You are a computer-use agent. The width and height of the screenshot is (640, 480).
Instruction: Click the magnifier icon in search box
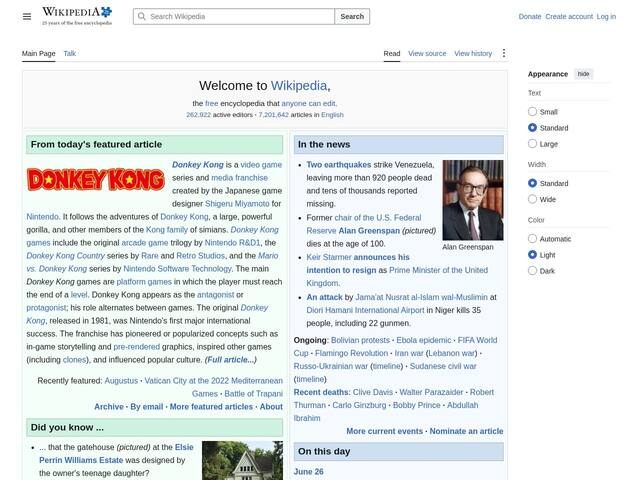coord(142,16)
